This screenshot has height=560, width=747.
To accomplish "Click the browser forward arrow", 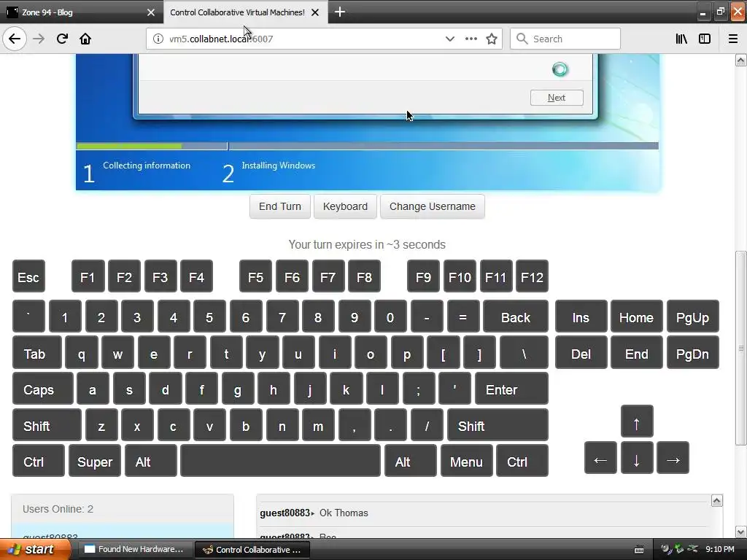I will [39, 39].
